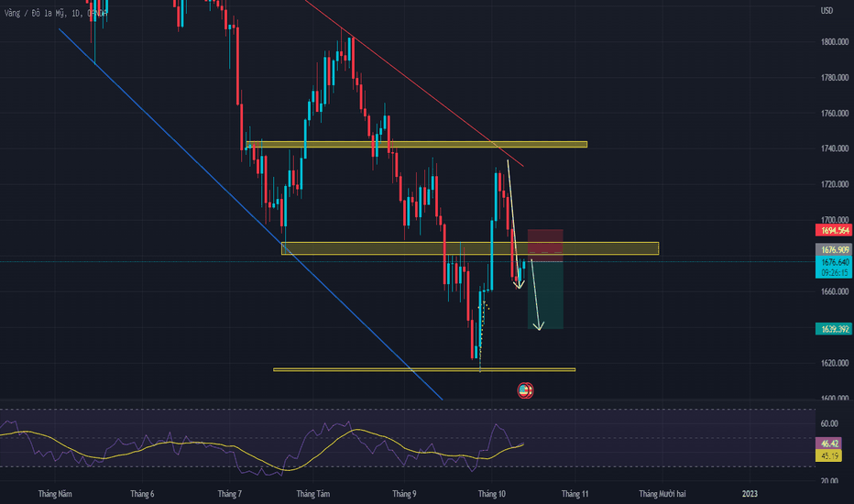Image resolution: width=854 pixels, height=504 pixels.
Task: Select the yellow rectangle near 1740 level
Action: [x=417, y=145]
